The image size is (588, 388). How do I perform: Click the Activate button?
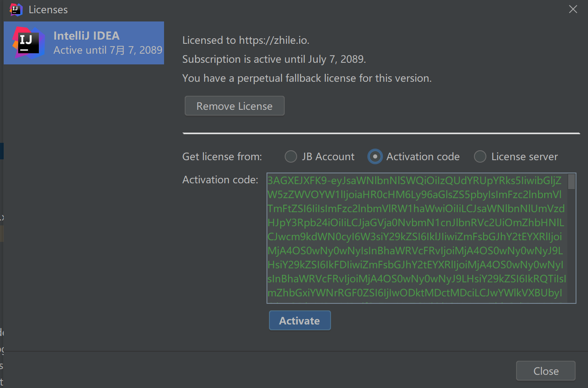coord(300,321)
